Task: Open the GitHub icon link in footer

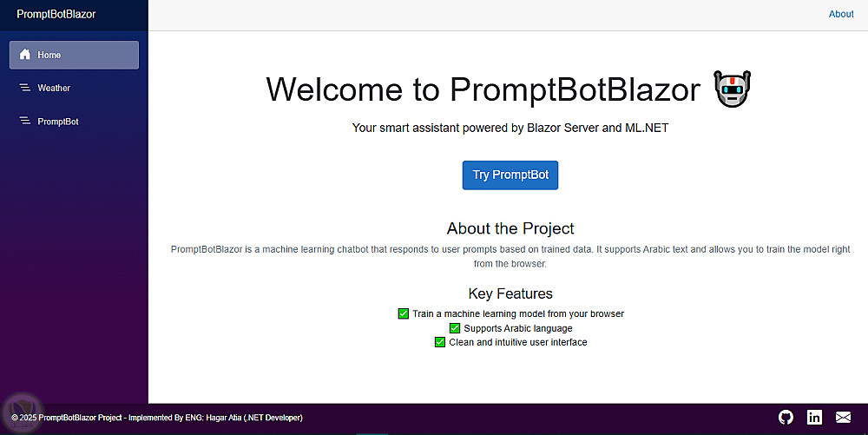Action: [786, 418]
